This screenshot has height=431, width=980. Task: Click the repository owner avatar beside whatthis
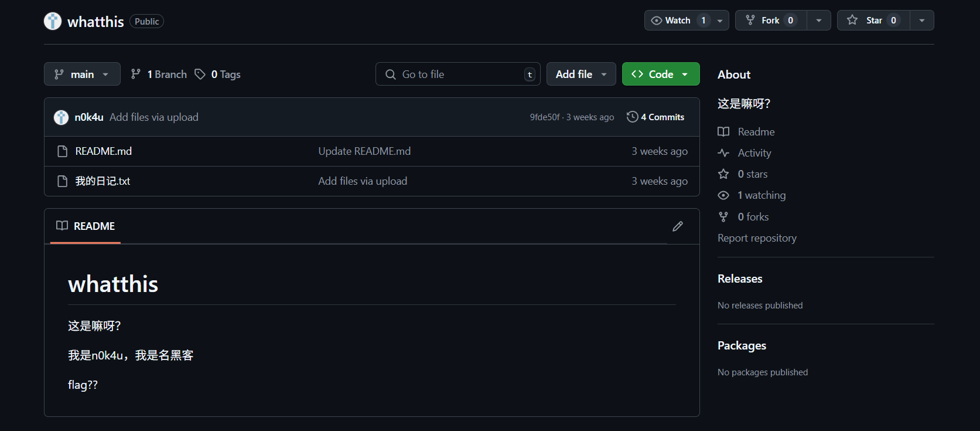pyautogui.click(x=53, y=21)
